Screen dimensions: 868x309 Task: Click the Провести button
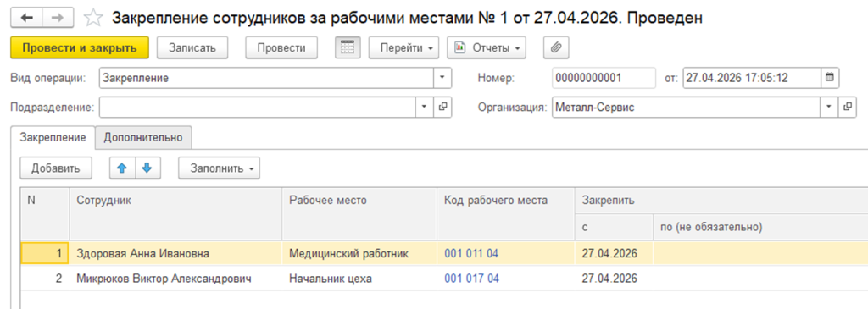tap(281, 48)
